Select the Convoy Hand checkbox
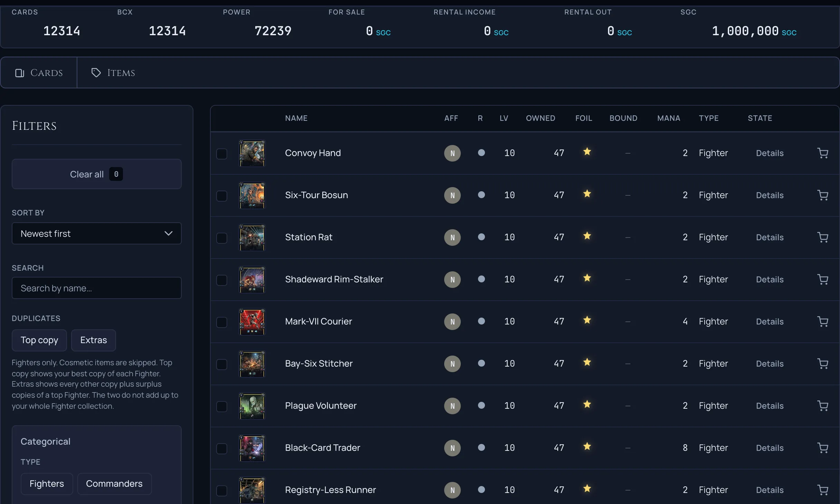Image resolution: width=840 pixels, height=504 pixels. 222,154
